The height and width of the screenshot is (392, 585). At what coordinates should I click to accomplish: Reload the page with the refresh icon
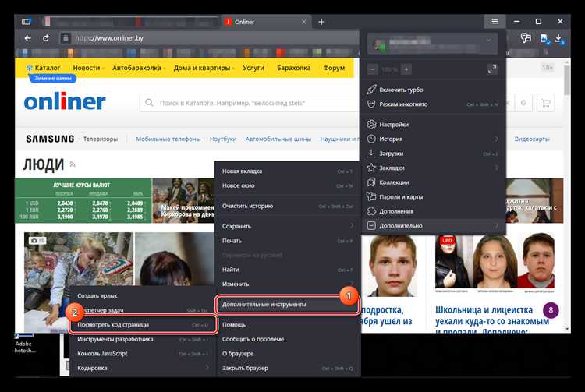coord(46,38)
